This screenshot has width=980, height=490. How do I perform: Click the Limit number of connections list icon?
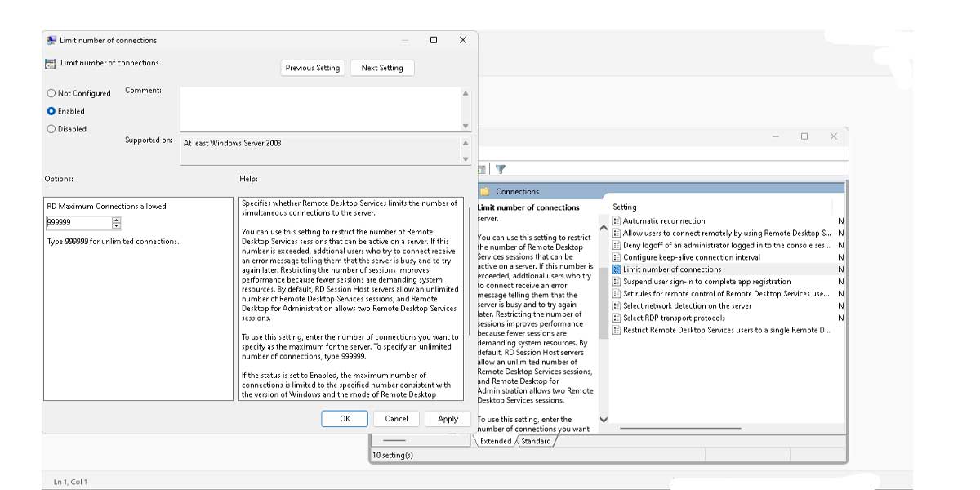pos(617,269)
